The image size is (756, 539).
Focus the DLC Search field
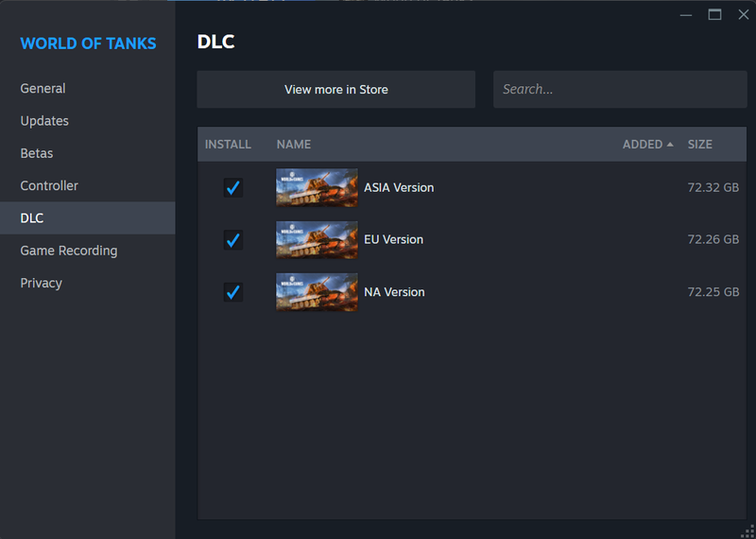click(x=620, y=89)
